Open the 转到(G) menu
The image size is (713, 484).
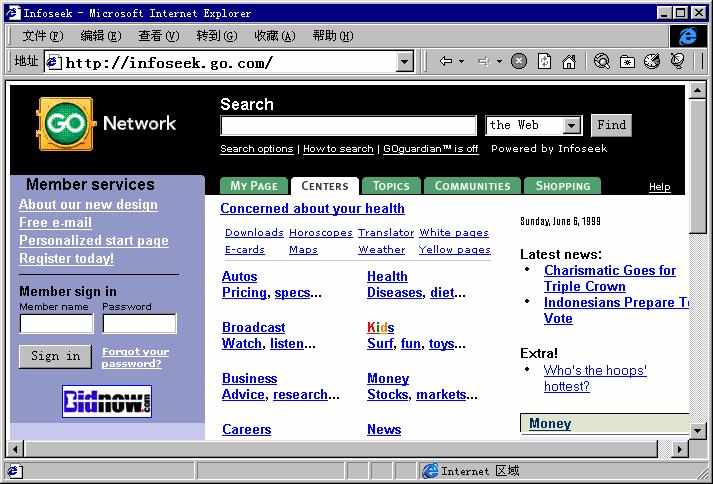(x=216, y=35)
